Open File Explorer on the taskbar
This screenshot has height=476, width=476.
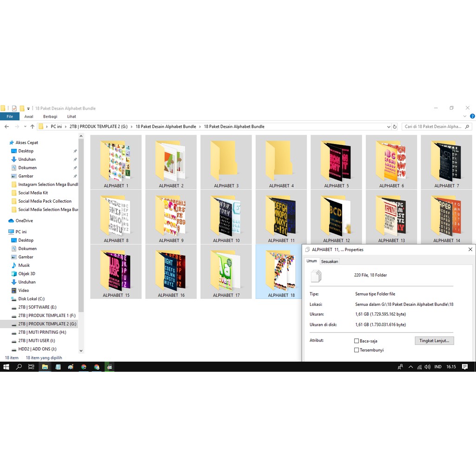pyautogui.click(x=45, y=367)
